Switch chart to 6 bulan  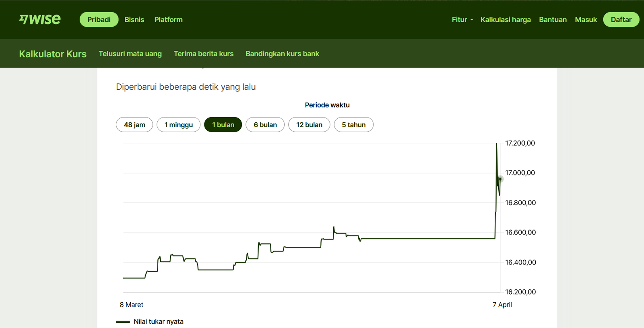point(265,125)
